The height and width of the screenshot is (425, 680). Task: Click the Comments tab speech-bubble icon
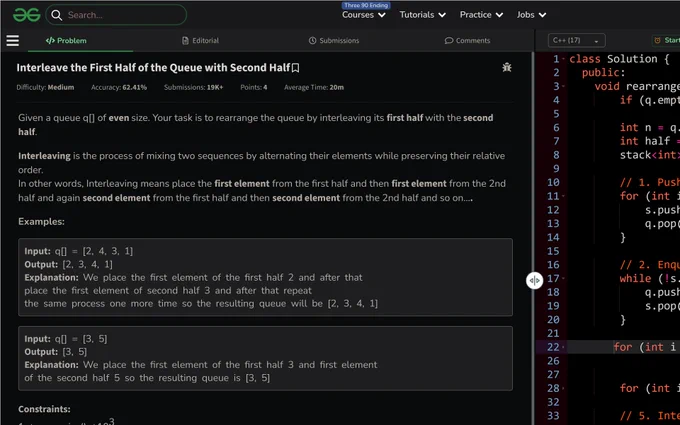(449, 40)
